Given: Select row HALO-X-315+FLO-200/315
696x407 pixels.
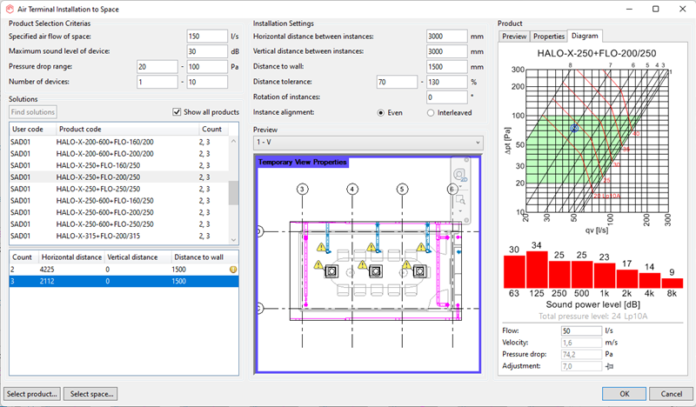Looking at the screenshot, I should 119,236.
